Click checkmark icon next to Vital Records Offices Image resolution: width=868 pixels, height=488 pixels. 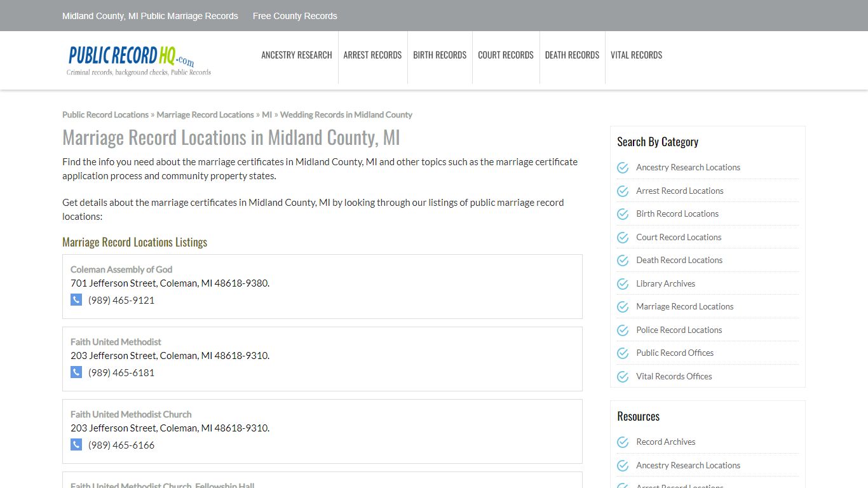623,377
